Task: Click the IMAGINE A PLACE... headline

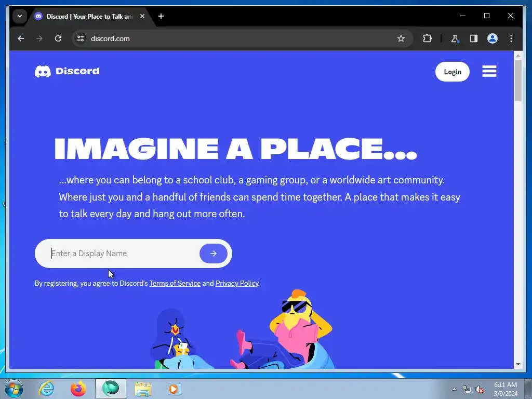Action: click(x=235, y=149)
